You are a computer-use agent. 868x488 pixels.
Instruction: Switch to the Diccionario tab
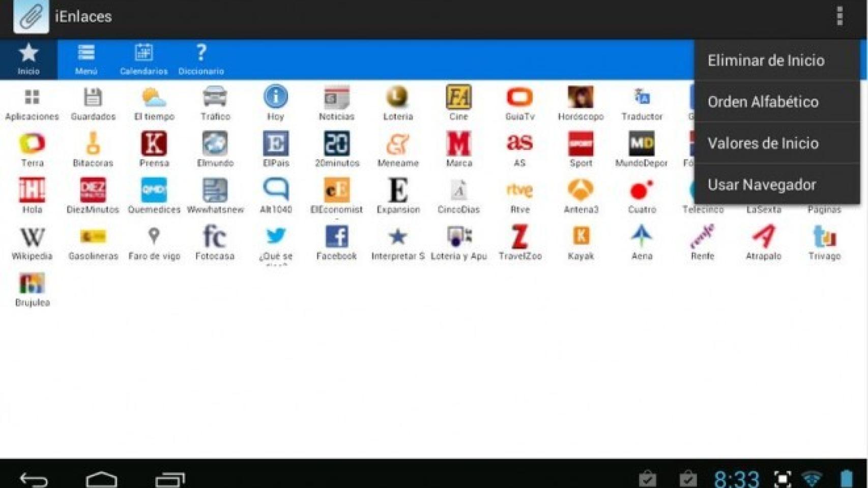201,59
